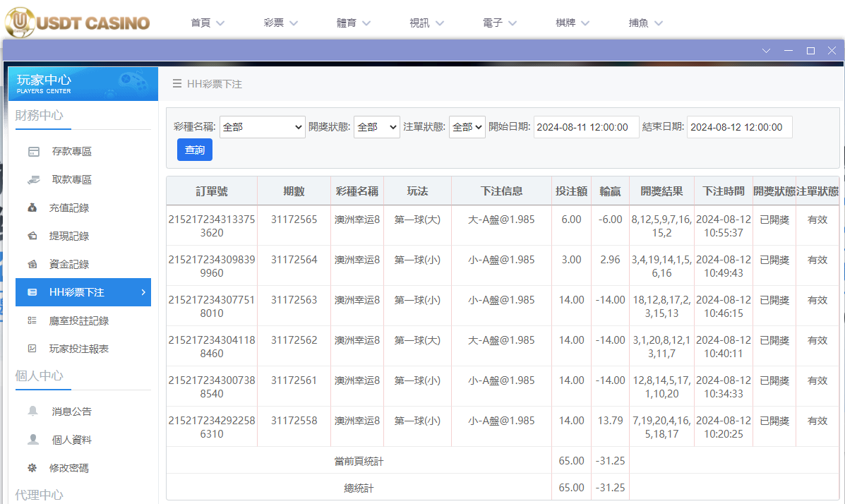Select the 存款專區 deposit icon
The height and width of the screenshot is (504, 845).
(x=35, y=151)
